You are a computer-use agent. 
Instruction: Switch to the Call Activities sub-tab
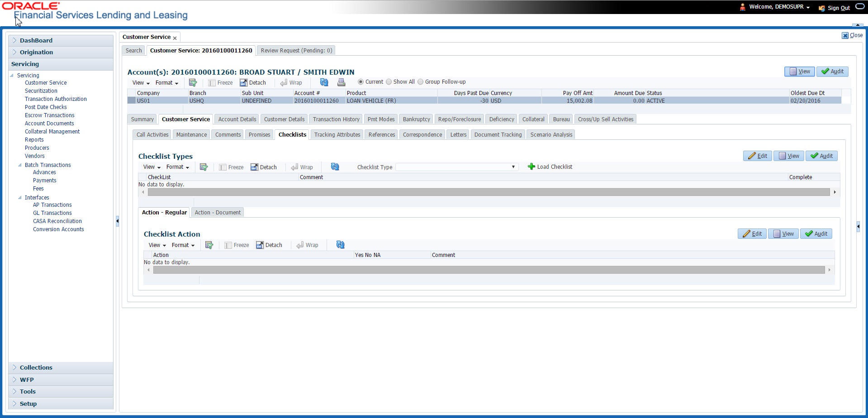click(x=152, y=134)
